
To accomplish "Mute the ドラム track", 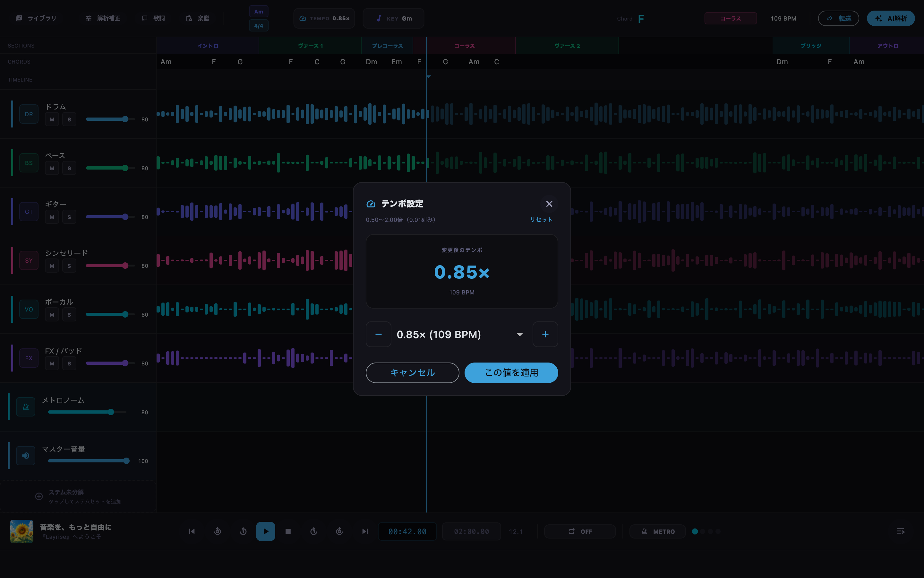I will [52, 119].
